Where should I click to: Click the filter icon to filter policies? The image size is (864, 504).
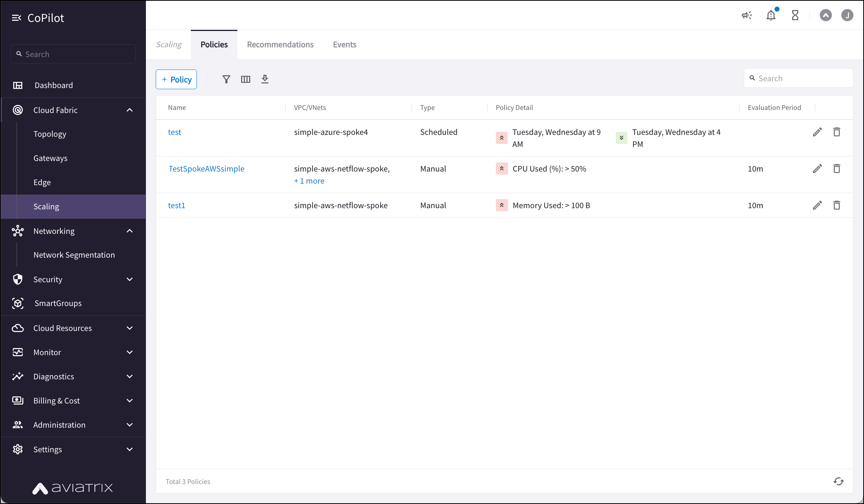click(x=226, y=79)
